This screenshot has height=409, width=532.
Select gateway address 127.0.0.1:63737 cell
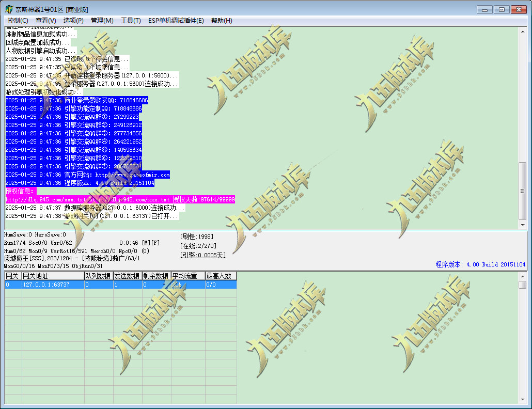53,285
